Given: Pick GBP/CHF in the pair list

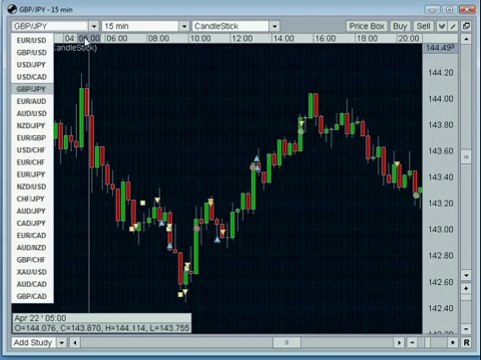Looking at the screenshot, I should [32, 260].
